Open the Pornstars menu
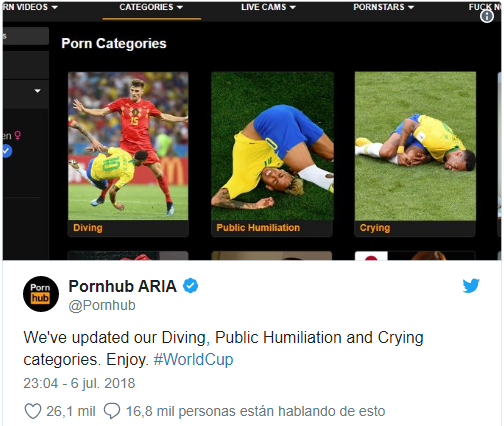 click(x=384, y=7)
